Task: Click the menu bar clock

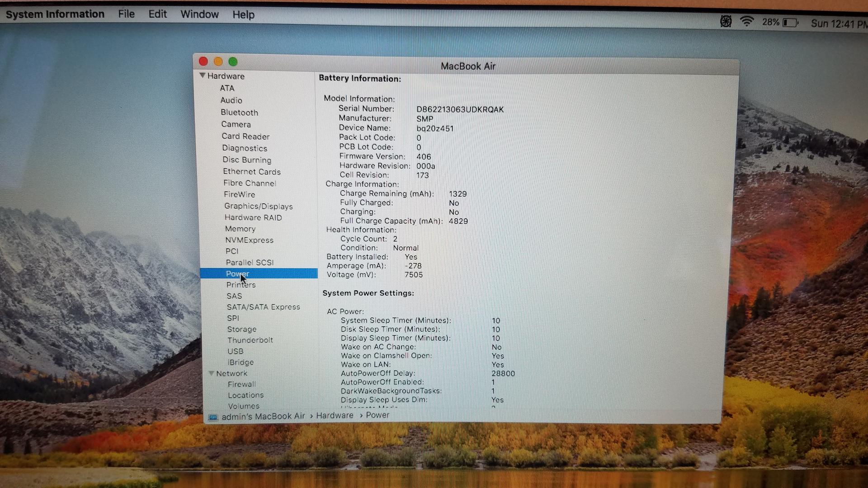Action: click(839, 23)
